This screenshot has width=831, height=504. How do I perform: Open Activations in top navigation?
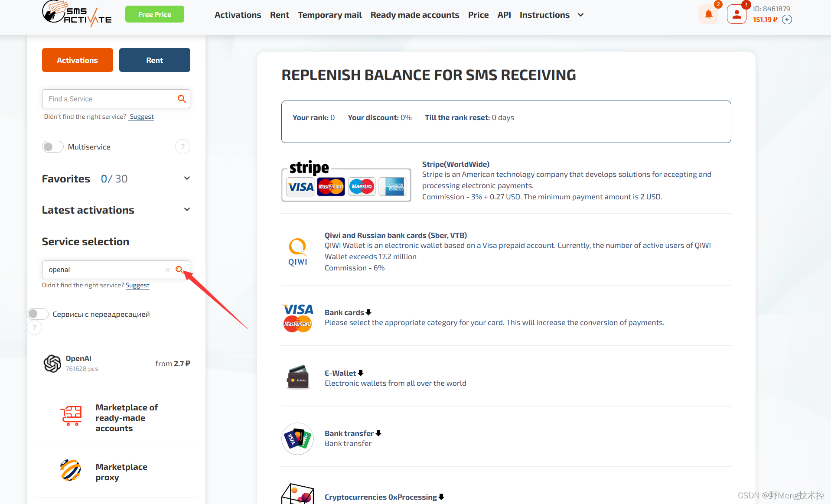pos(238,15)
